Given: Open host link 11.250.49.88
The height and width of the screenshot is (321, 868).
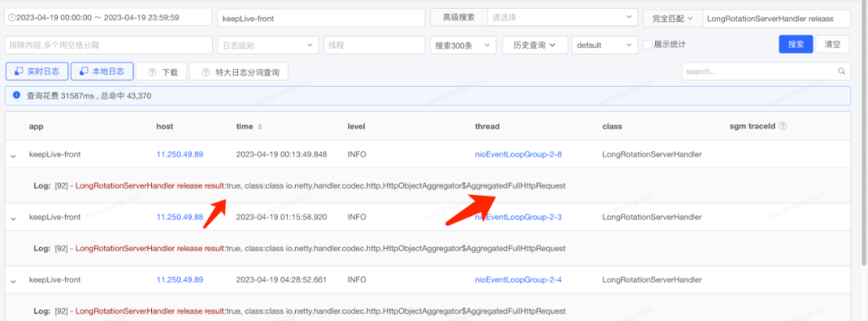Looking at the screenshot, I should pos(180,217).
